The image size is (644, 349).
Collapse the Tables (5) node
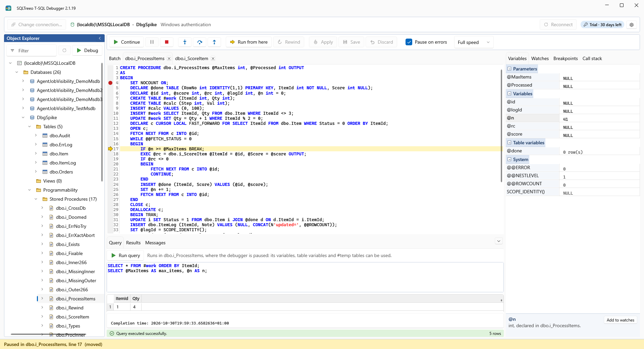30,127
